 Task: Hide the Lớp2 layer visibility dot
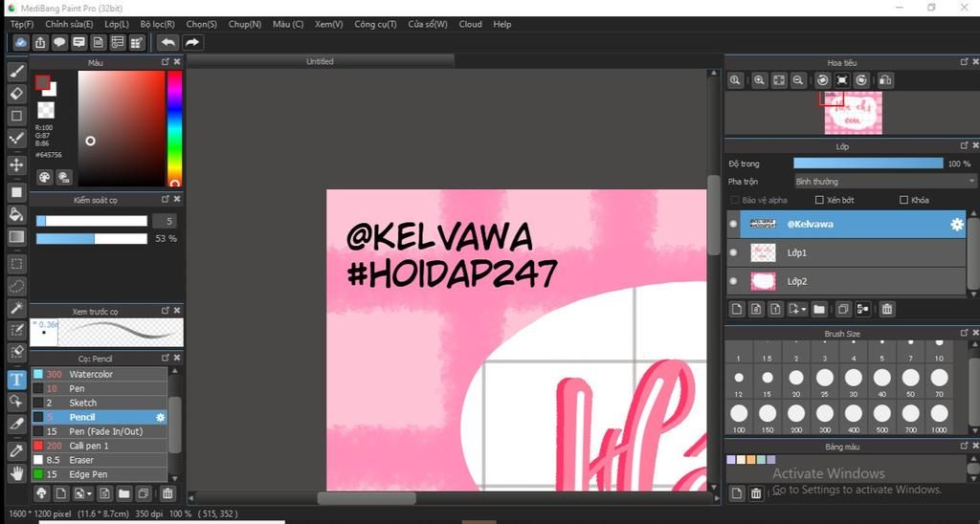click(734, 281)
